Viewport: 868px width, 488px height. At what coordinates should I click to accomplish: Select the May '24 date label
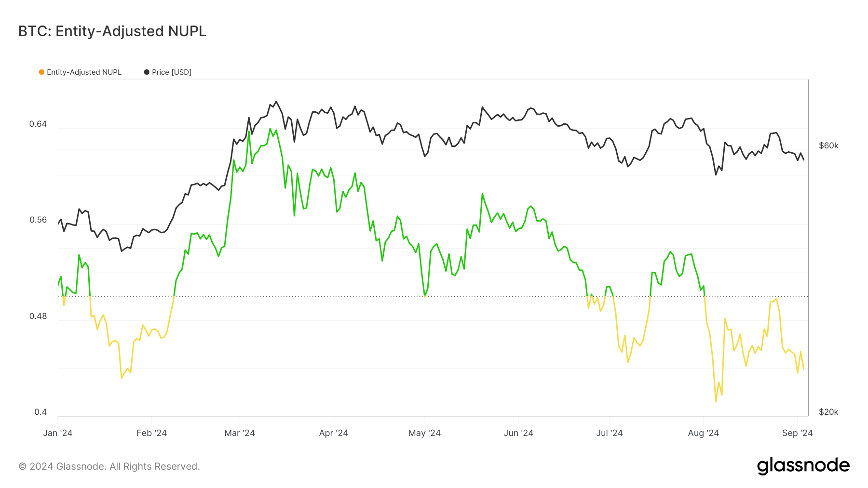pyautogui.click(x=424, y=433)
